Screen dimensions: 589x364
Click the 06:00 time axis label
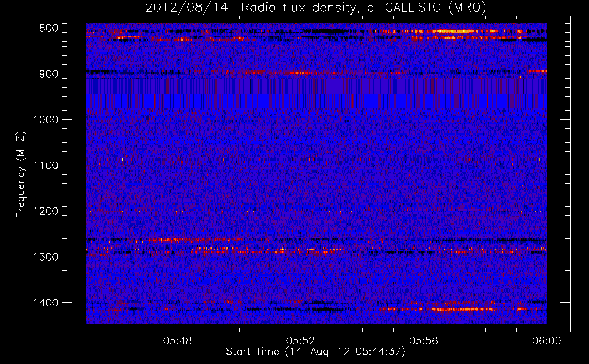[x=546, y=341]
